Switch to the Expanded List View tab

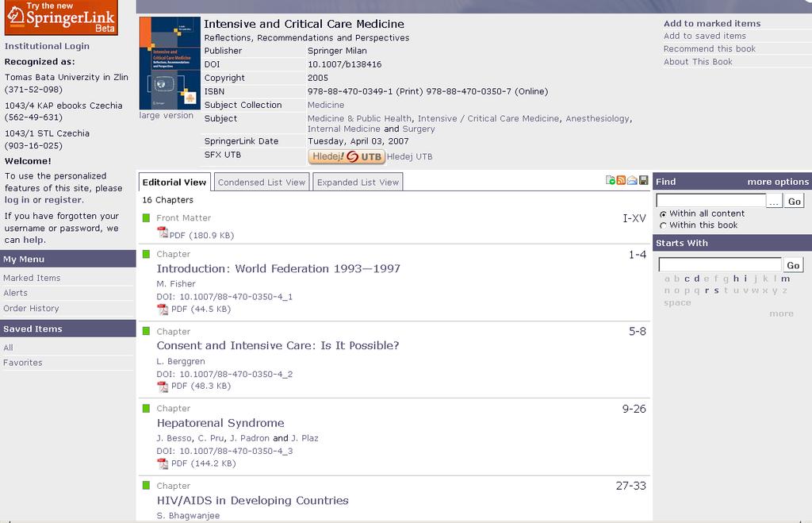point(358,182)
